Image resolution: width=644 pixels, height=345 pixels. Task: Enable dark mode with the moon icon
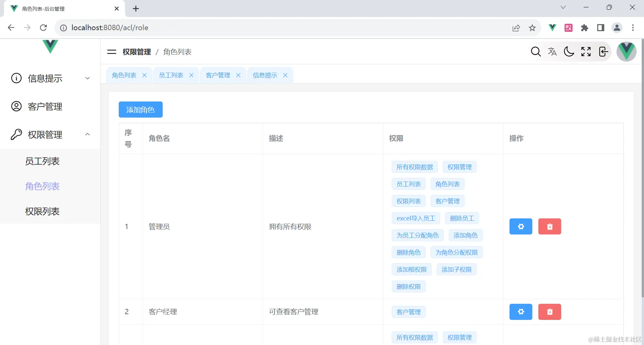pyautogui.click(x=569, y=52)
